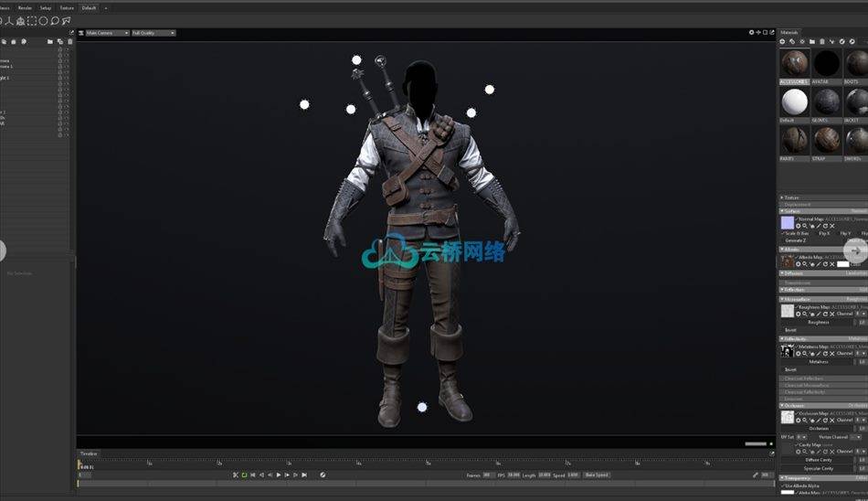Image resolution: width=868 pixels, height=501 pixels.
Task: Click the FPS input field
Action: (513, 475)
